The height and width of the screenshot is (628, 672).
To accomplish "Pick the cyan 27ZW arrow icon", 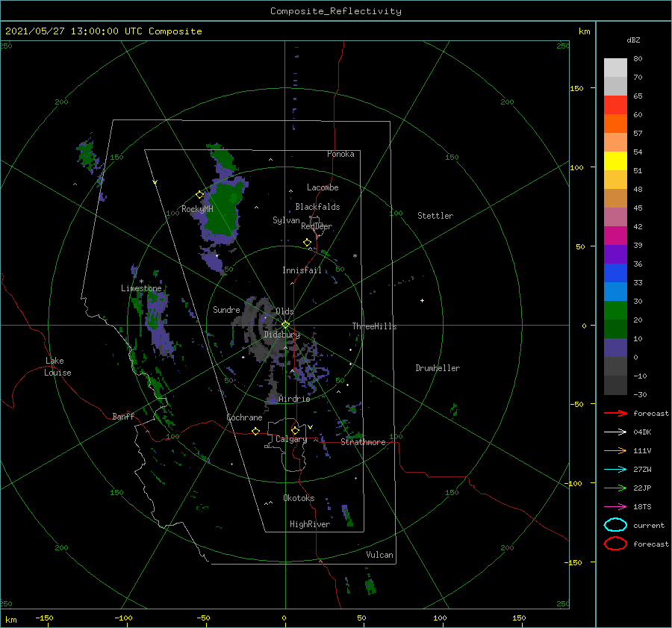I will (615, 470).
